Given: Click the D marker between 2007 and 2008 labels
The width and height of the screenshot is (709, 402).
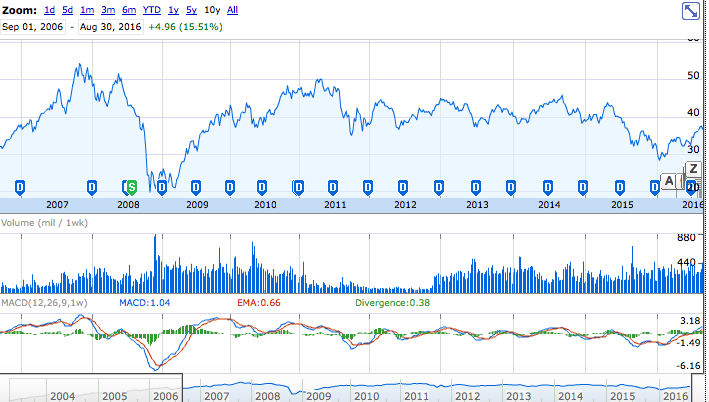Looking at the screenshot, I should pyautogui.click(x=92, y=187).
